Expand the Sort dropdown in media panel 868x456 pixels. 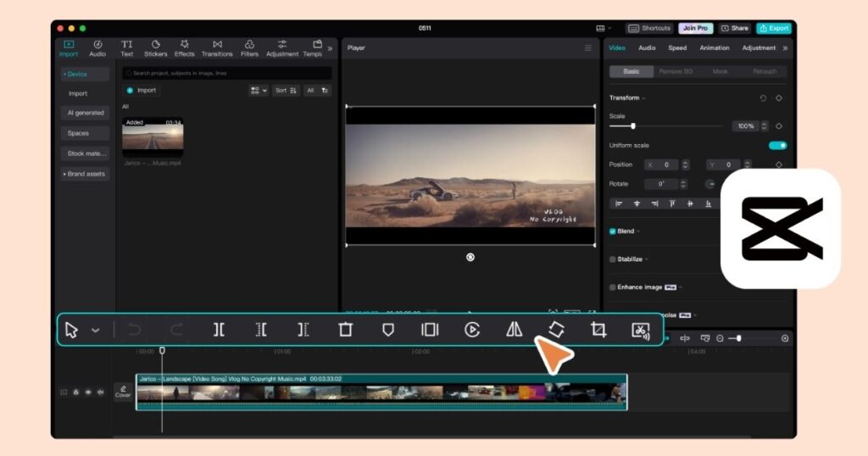[x=286, y=90]
